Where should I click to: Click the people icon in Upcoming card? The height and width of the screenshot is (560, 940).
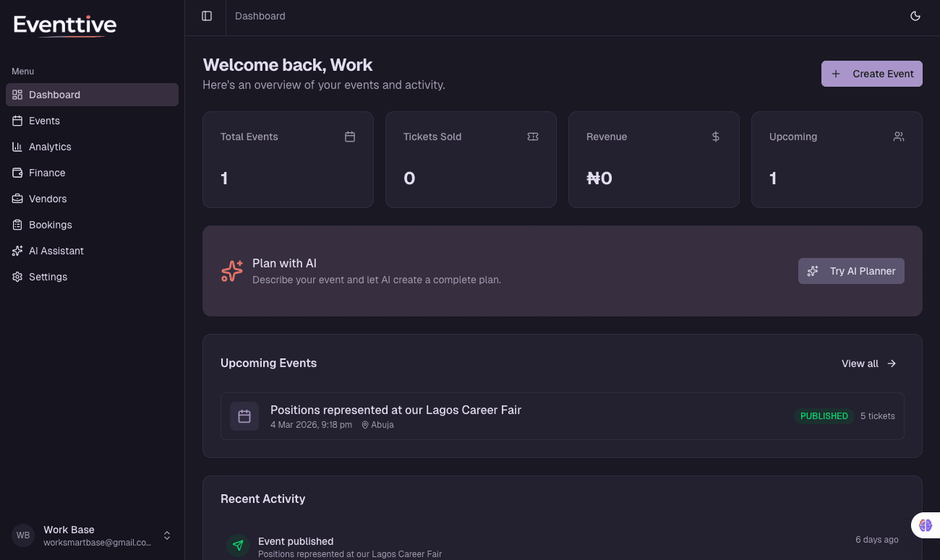899,137
